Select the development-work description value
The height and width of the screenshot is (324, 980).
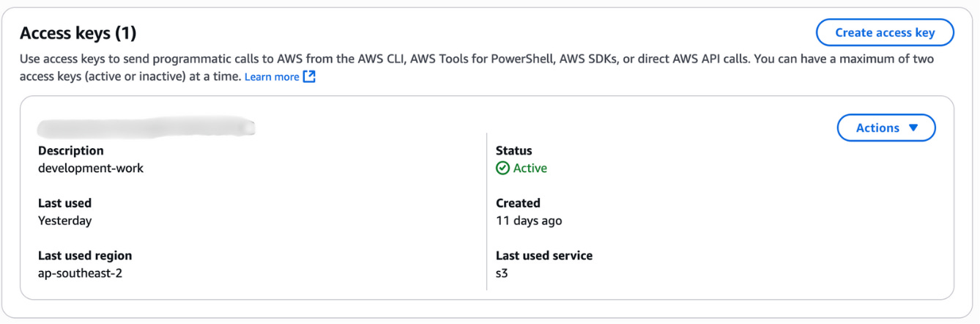pos(91,168)
